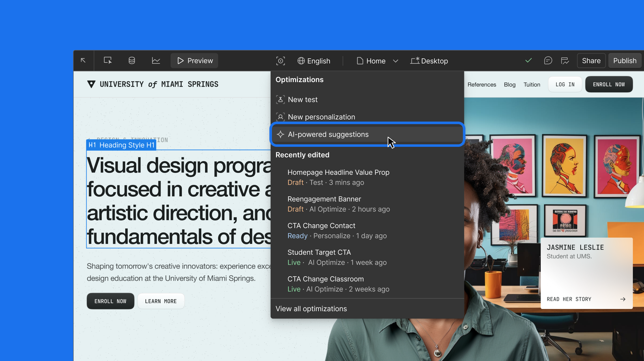Choose New test menu item
Viewport: 644px width, 361px height.
(x=367, y=100)
